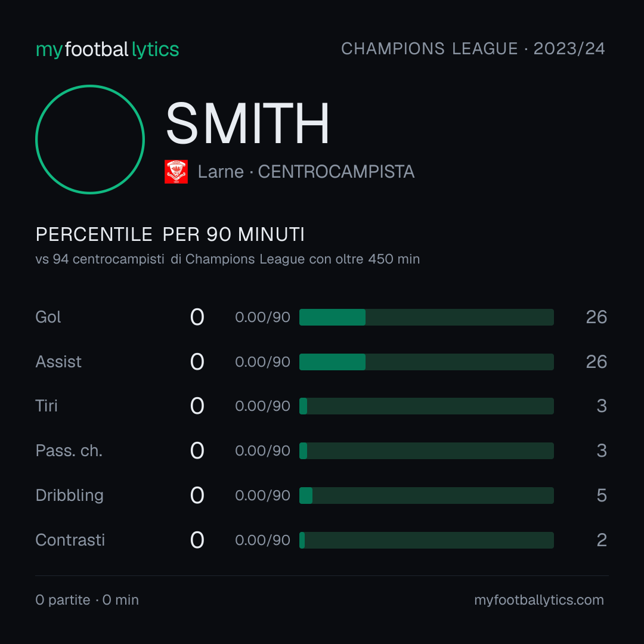
Task: Click the Tiri percentile bar
Action: [x=426, y=406]
